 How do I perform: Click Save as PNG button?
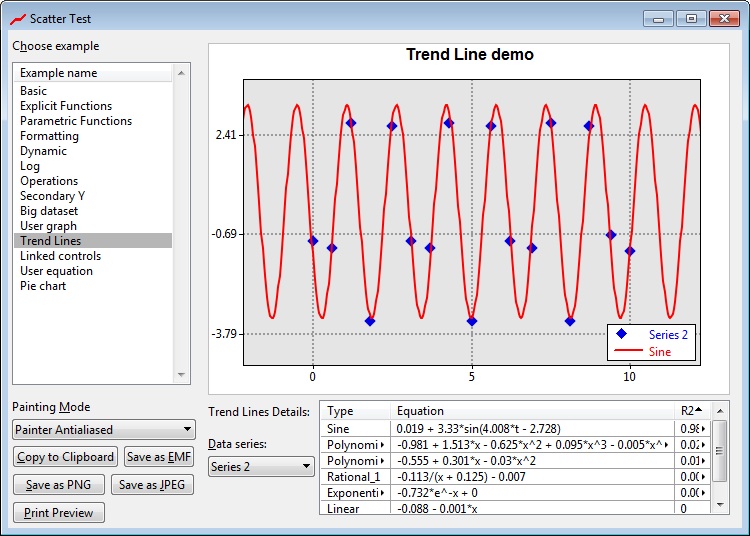tap(58, 485)
